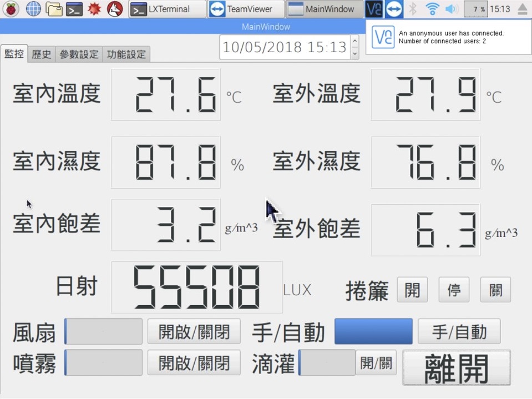Toggle the misting 噴霧 開啟/關閉 button
Viewport: 532px width, 399px height.
coord(194,363)
